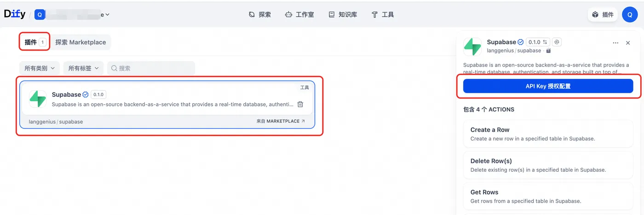Close the Supabase detail panel

(x=628, y=43)
